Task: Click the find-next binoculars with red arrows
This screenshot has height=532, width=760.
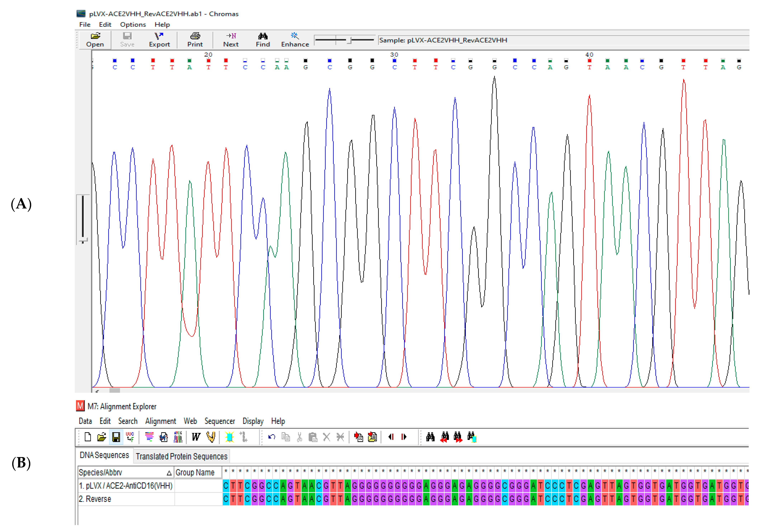Action: tap(458, 437)
